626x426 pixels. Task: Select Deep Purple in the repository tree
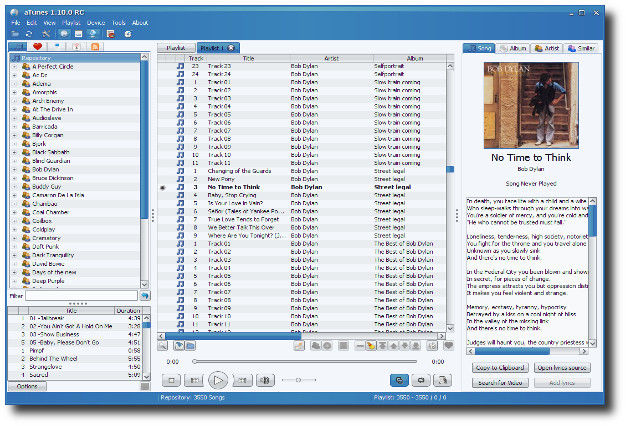click(x=48, y=281)
